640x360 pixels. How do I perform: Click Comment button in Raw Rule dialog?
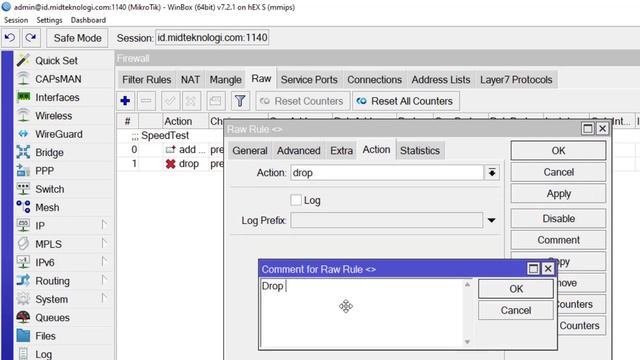558,240
